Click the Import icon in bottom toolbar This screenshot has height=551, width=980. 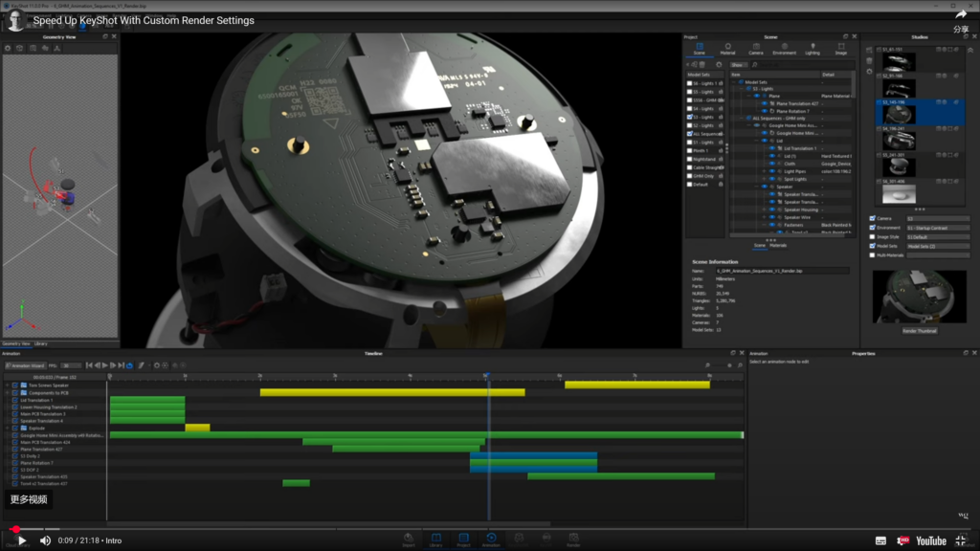(x=408, y=540)
